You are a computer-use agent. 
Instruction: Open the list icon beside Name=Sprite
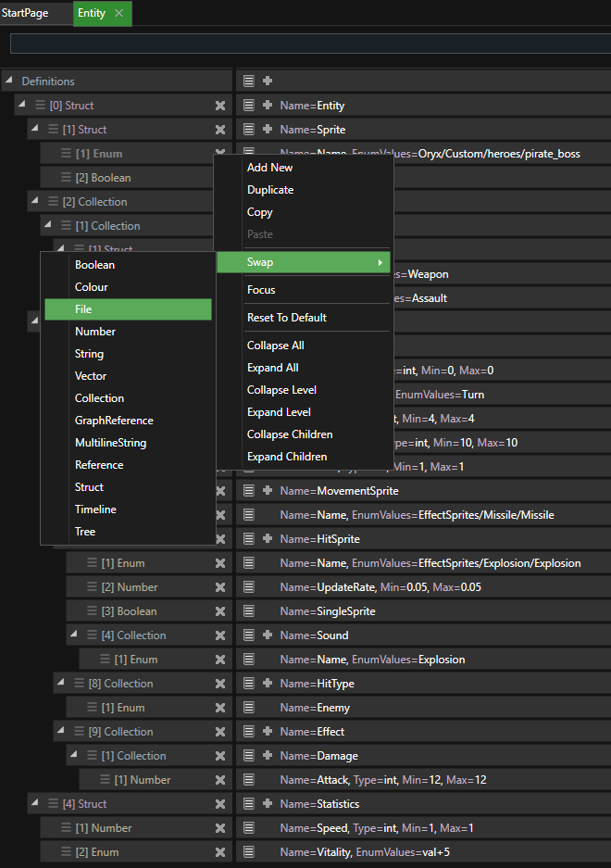tap(249, 130)
